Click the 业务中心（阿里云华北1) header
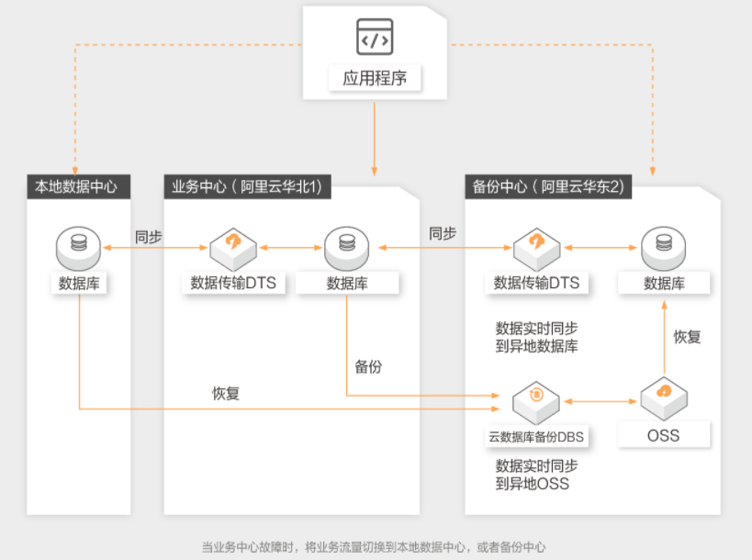The width and height of the screenshot is (752, 560). point(248,186)
